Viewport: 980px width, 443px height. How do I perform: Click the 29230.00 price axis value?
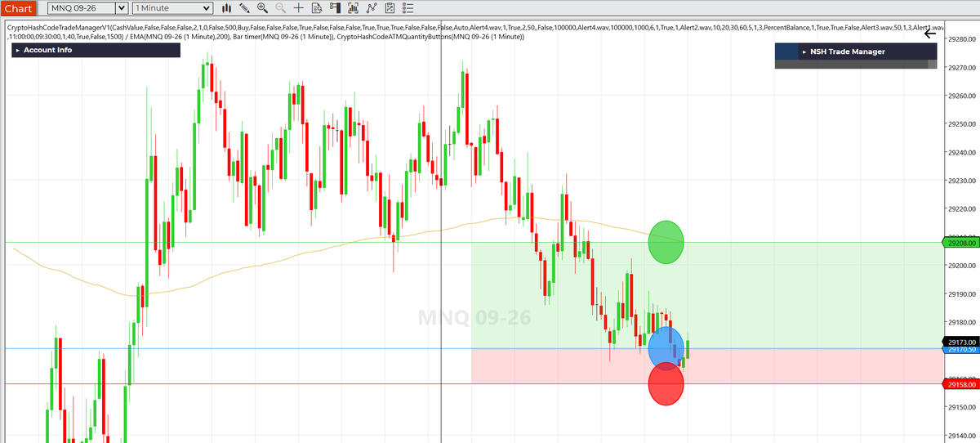click(x=963, y=181)
